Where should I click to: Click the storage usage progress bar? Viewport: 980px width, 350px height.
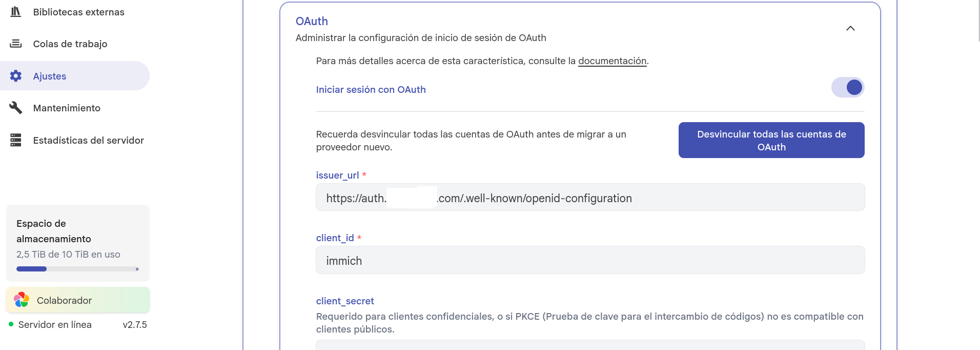pyautogui.click(x=78, y=269)
